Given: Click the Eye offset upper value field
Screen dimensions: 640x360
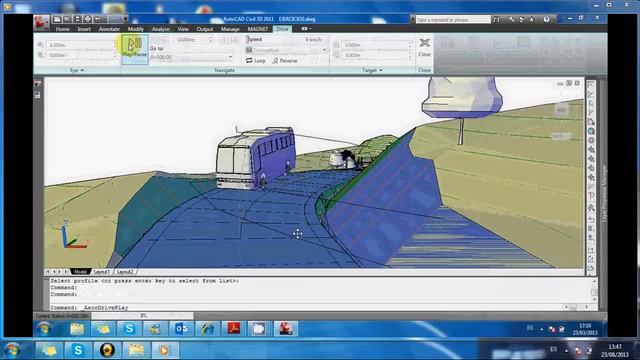Looking at the screenshot, I should pos(80,45).
